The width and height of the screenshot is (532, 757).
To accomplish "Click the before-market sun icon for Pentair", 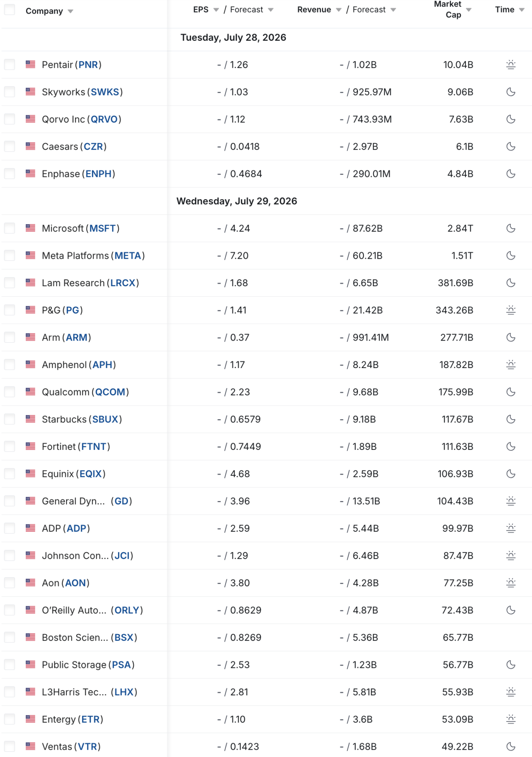I will [x=511, y=64].
